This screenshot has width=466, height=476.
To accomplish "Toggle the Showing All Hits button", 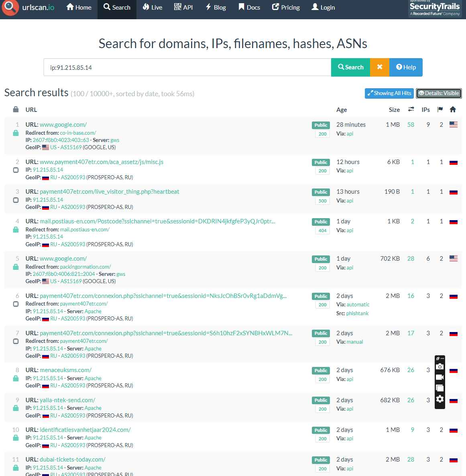I will pos(389,93).
